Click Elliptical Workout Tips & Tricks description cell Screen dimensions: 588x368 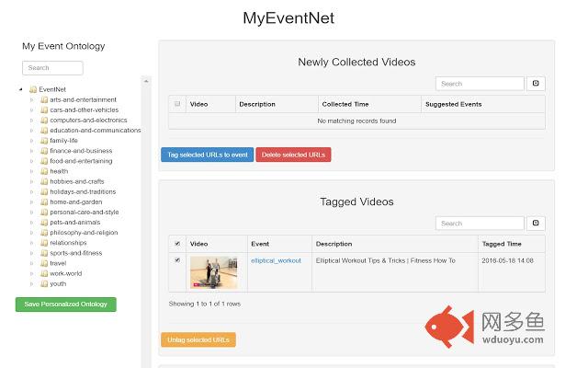395,272
